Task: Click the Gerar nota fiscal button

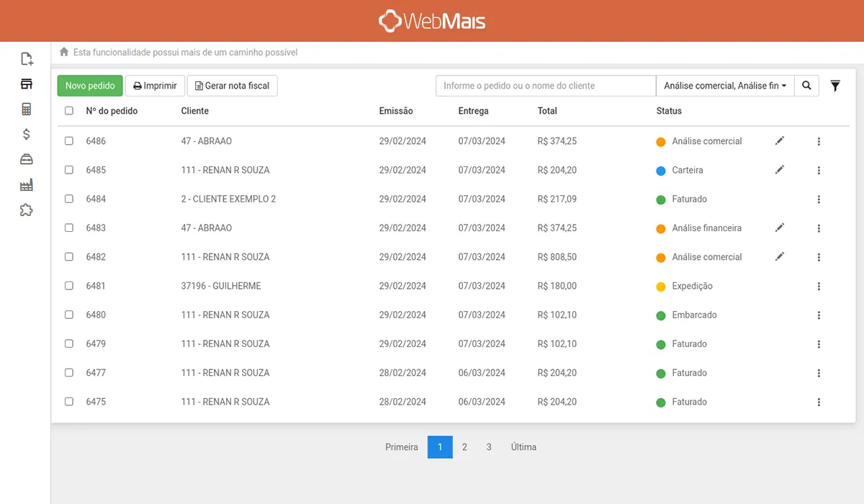Action: [232, 85]
